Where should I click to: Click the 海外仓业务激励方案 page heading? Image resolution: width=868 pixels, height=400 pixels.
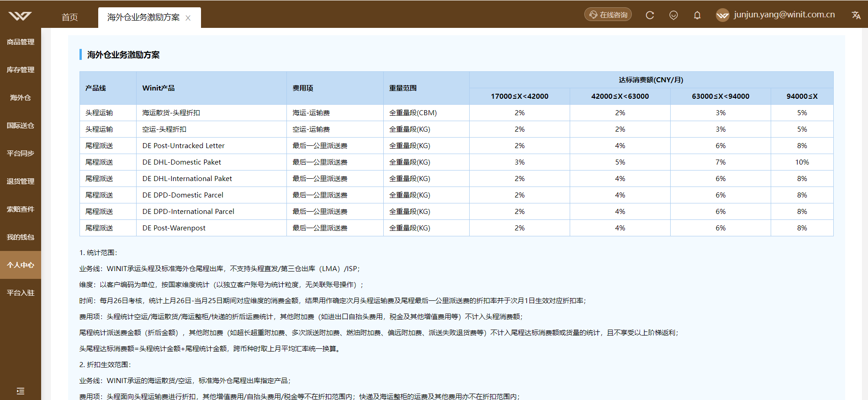pos(123,55)
